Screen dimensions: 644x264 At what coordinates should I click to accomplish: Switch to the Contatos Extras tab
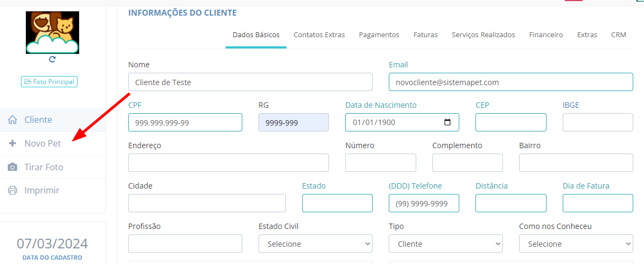pos(319,35)
